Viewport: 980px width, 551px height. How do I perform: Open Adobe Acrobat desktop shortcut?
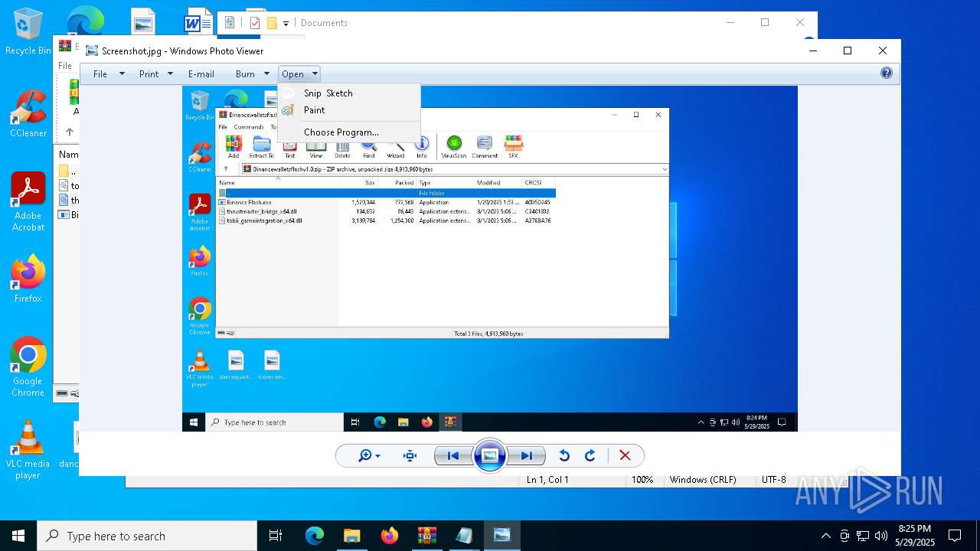(x=28, y=202)
